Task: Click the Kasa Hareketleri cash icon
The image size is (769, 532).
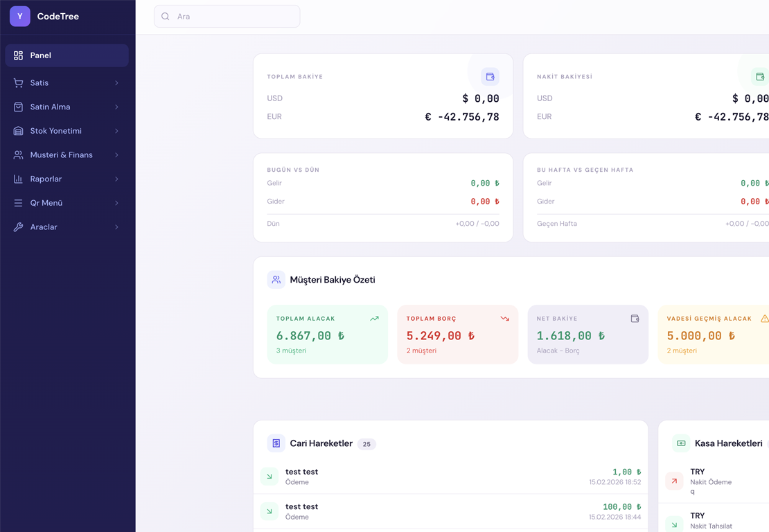Action: pyautogui.click(x=680, y=443)
